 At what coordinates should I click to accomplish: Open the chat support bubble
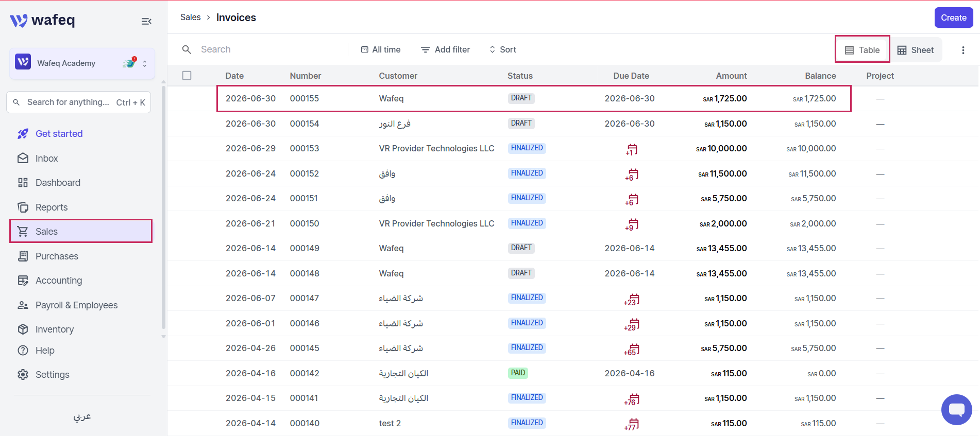(956, 410)
